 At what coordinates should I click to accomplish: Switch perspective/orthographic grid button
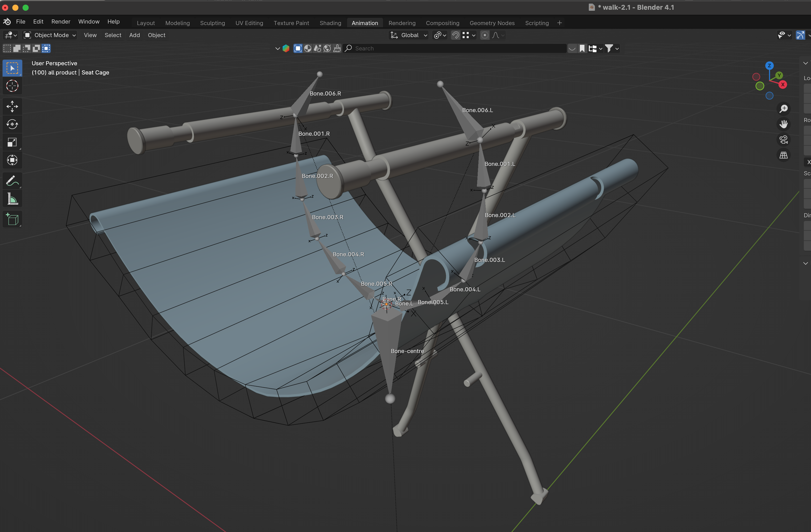point(783,155)
